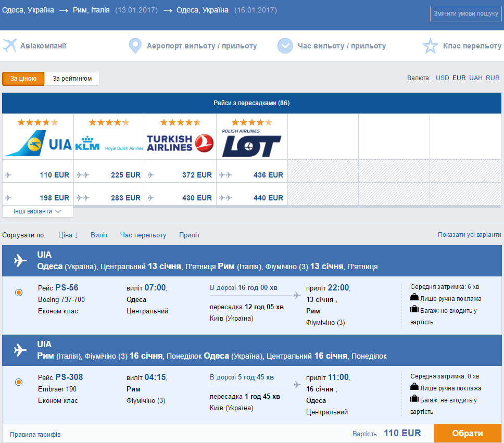The image size is (504, 443).
Task: Click the plane icon next to 372 EUR
Action: [151, 175]
